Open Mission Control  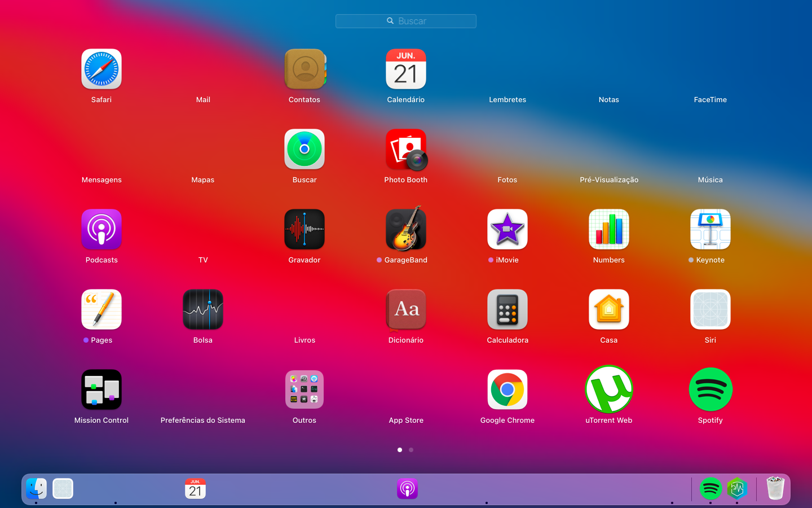pos(101,389)
